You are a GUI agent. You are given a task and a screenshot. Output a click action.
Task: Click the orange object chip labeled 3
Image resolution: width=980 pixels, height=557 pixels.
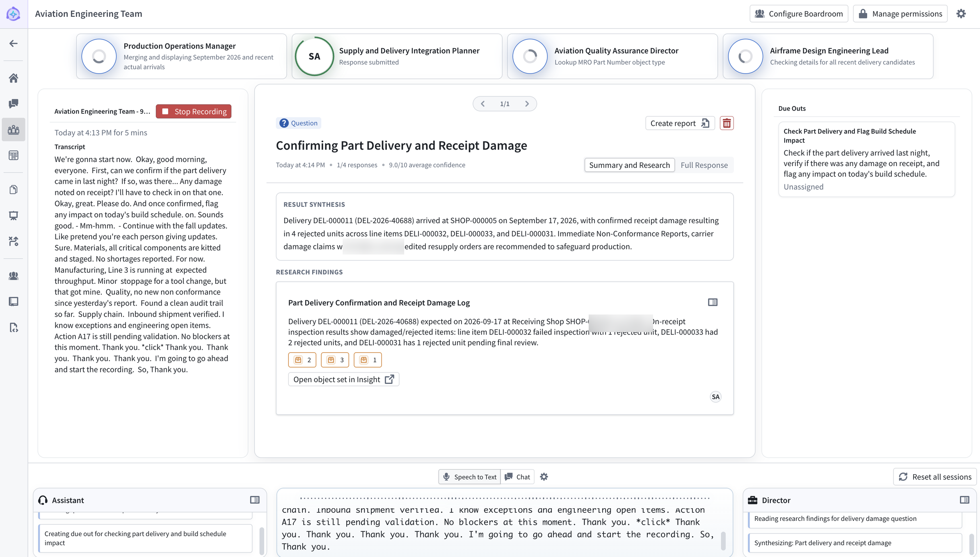click(335, 360)
